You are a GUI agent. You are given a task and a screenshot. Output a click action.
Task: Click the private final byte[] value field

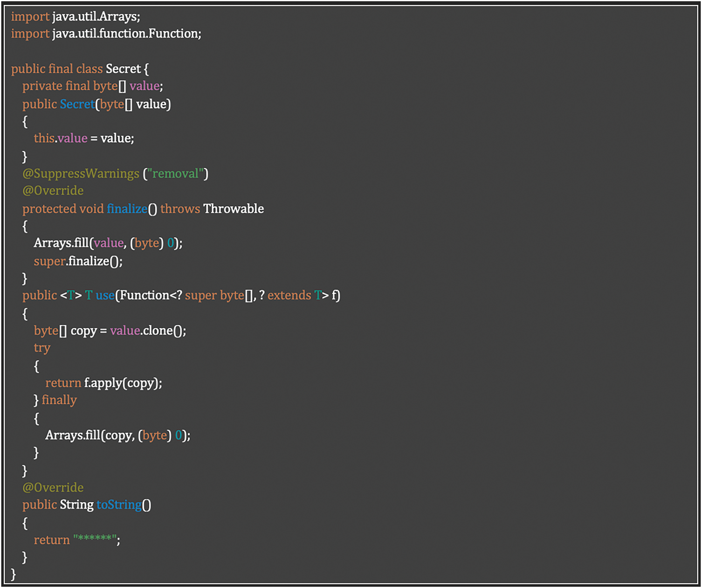click(92, 86)
